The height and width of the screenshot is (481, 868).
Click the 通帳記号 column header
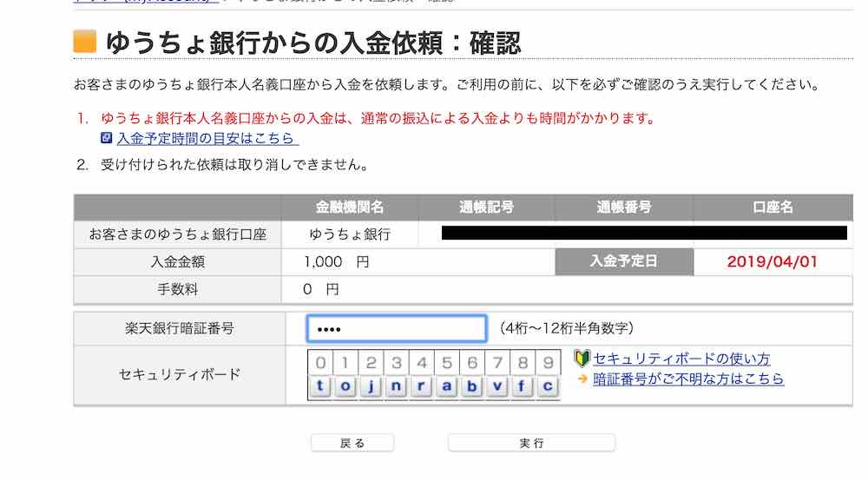point(487,208)
